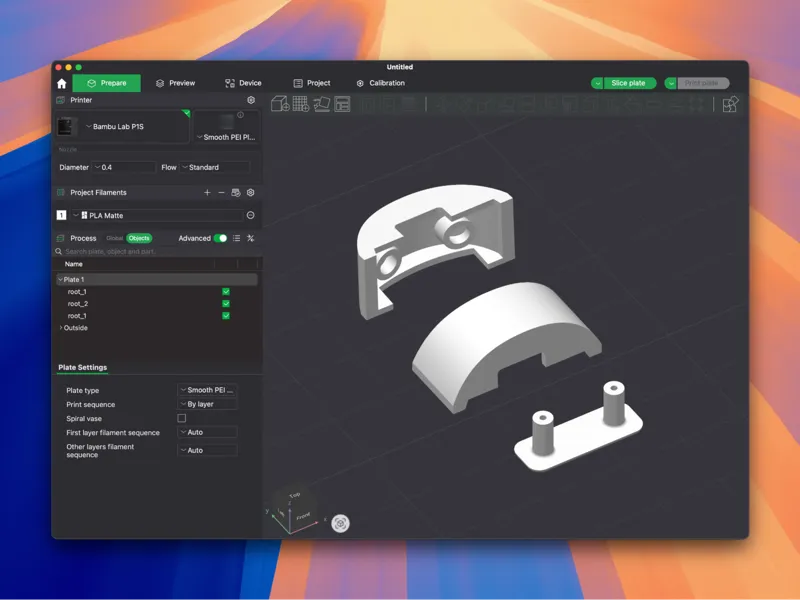This screenshot has width=800, height=600.
Task: Switch to the Project tab
Action: coord(312,83)
